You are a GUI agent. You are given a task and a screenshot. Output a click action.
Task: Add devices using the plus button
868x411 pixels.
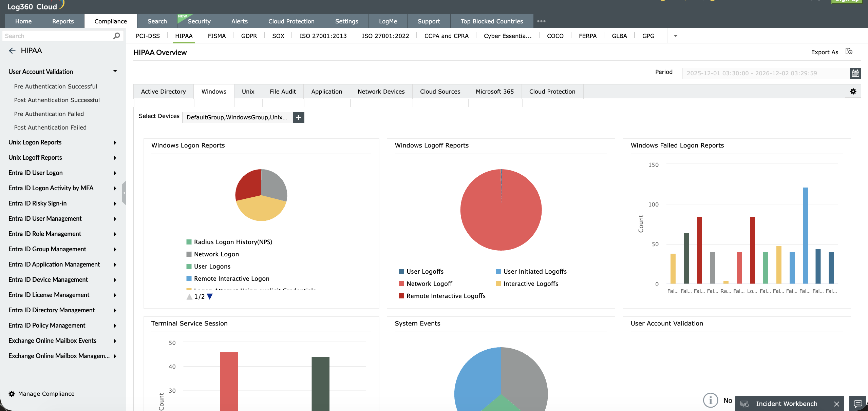point(298,117)
